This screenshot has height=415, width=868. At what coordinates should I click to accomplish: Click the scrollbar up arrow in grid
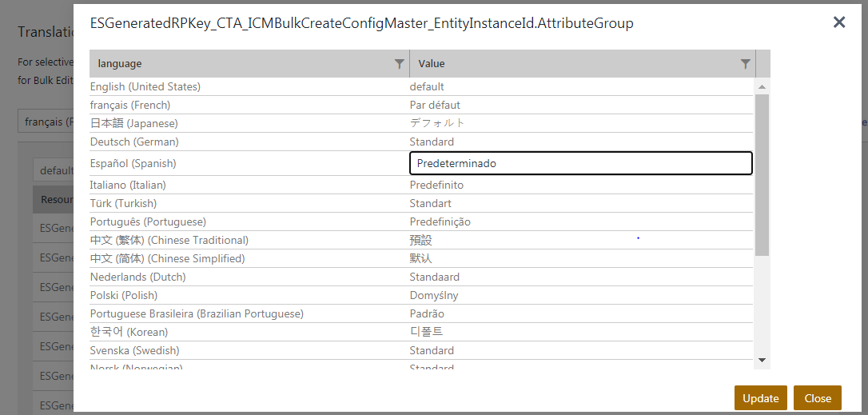point(762,86)
